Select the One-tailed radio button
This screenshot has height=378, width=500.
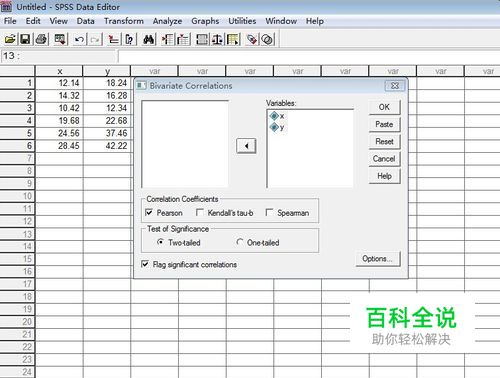[x=240, y=242]
